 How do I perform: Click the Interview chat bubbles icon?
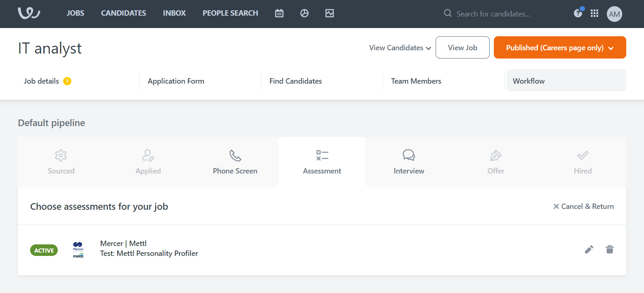[409, 155]
